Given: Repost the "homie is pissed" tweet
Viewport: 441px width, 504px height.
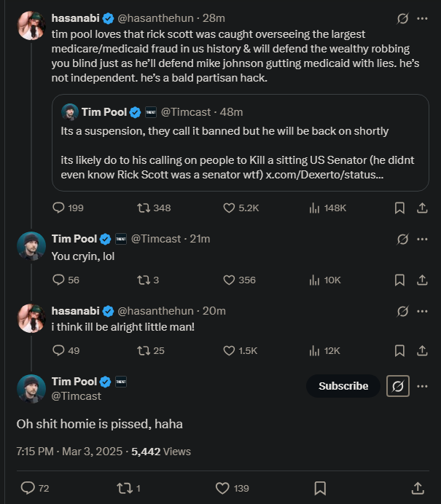Looking at the screenshot, I should [124, 488].
